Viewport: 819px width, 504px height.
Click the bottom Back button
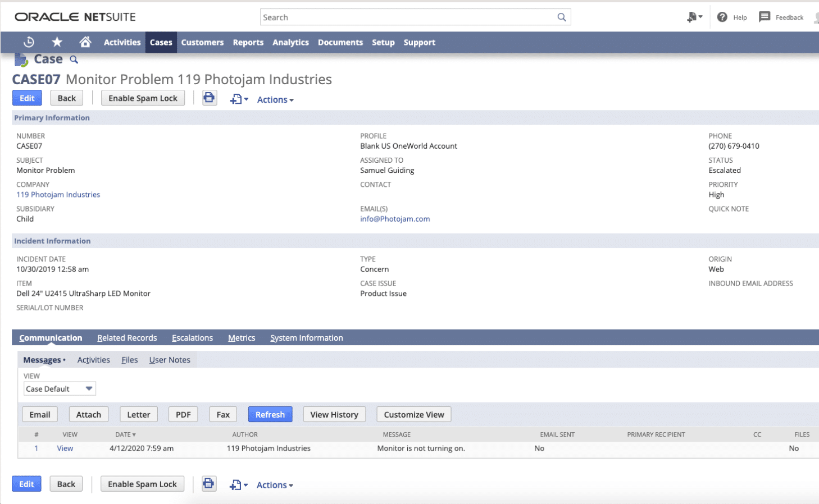click(66, 484)
